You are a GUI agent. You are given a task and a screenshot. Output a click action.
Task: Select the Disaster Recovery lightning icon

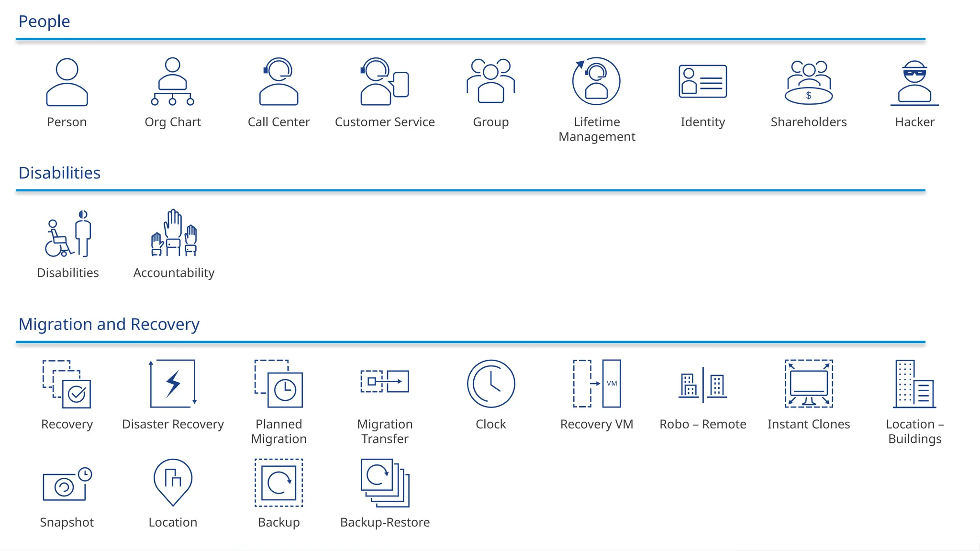point(173,384)
